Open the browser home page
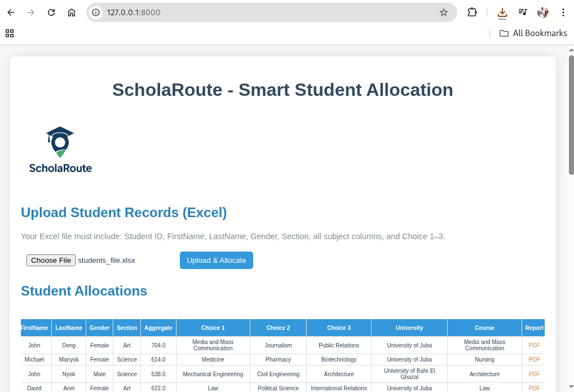This screenshot has width=574, height=392. point(72,12)
